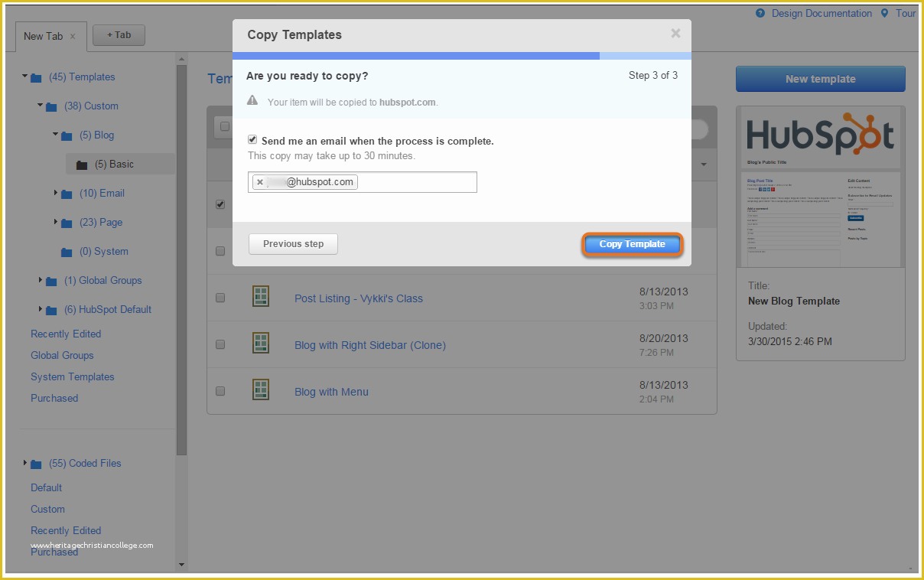Collapse the (38) Custom folder
The height and width of the screenshot is (580, 924).
40,106
